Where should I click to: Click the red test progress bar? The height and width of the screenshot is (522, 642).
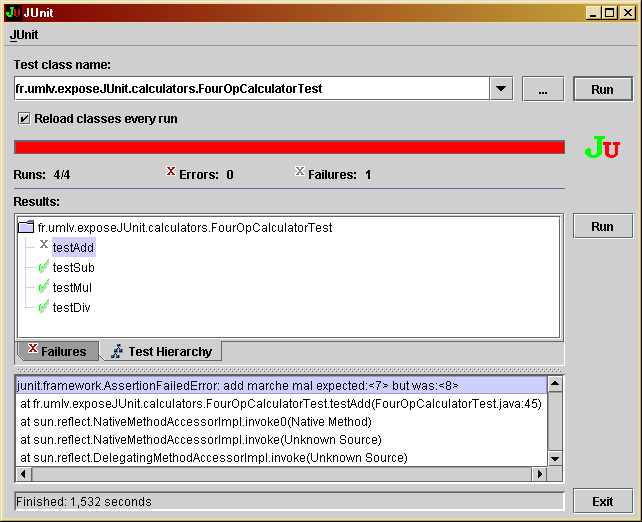click(x=289, y=147)
